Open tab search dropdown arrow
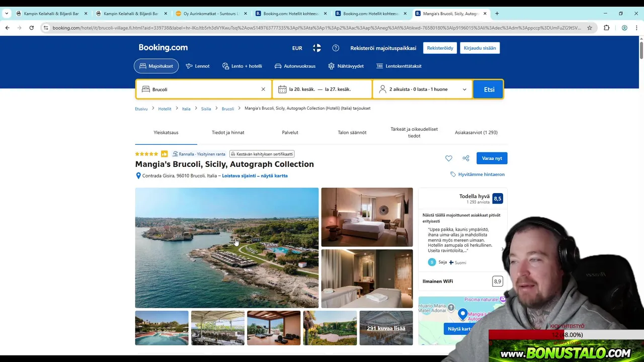The width and height of the screenshot is (644, 362). tap(7, 14)
